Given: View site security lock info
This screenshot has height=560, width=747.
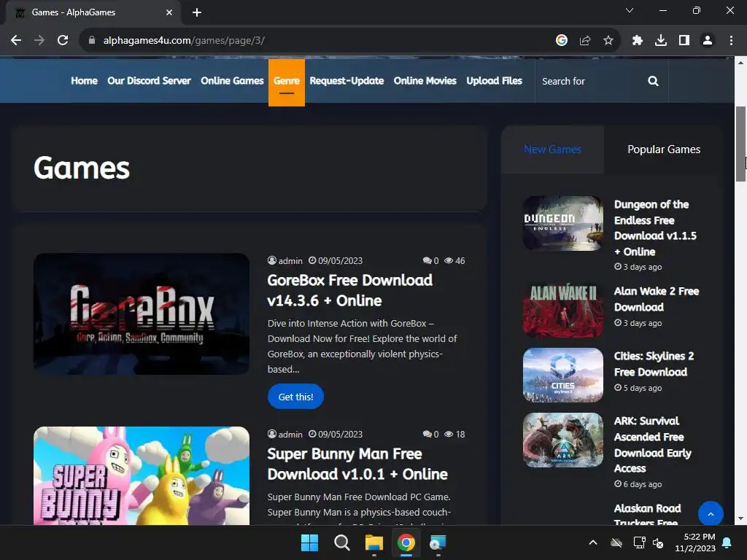Looking at the screenshot, I should tap(92, 41).
